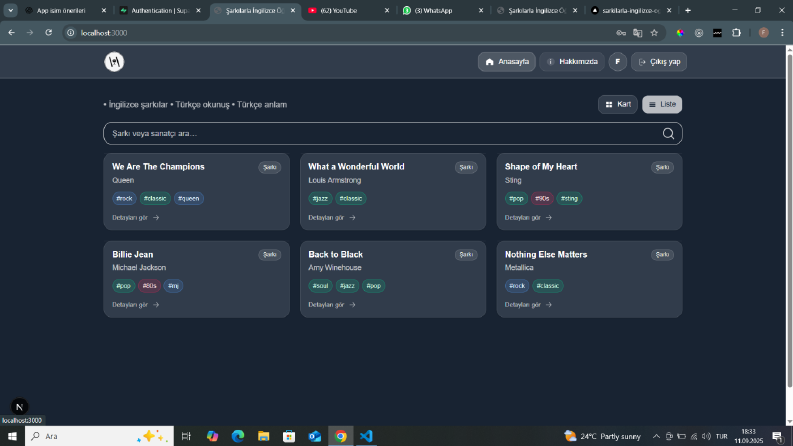View details of Back to Black
The height and width of the screenshot is (446, 793).
[332, 305]
